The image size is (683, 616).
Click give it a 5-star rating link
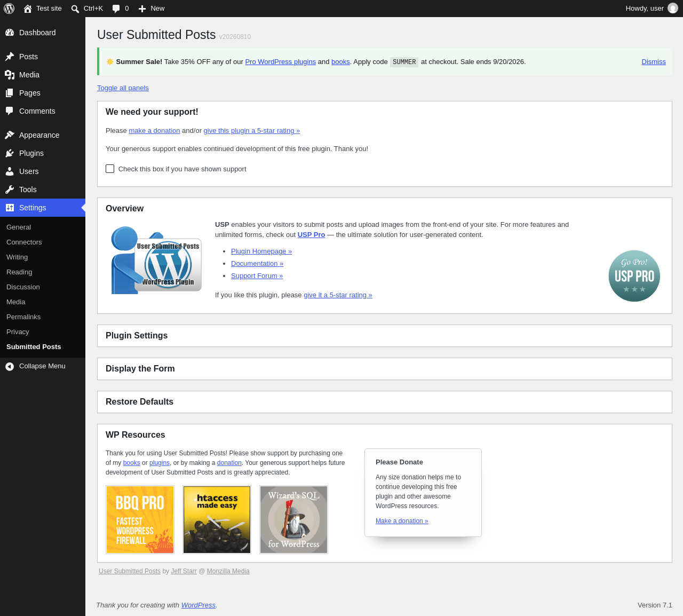point(338,295)
